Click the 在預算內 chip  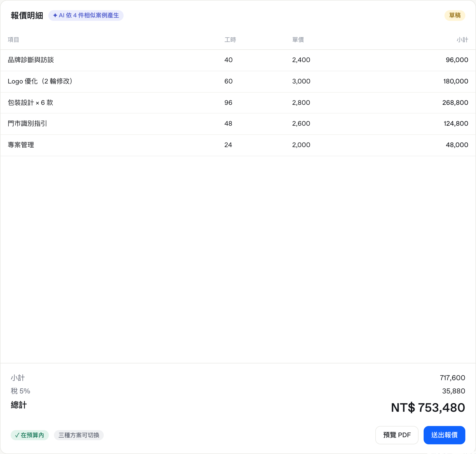[x=30, y=435]
